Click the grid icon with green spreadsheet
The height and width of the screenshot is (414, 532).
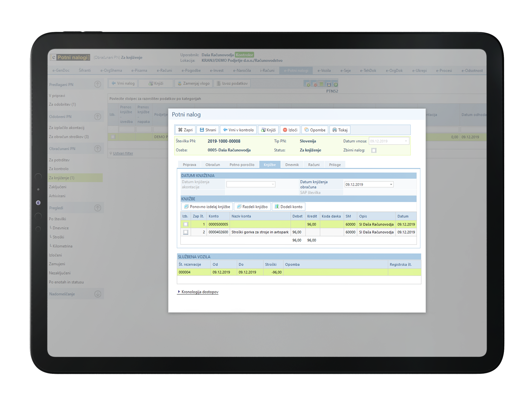click(321, 84)
